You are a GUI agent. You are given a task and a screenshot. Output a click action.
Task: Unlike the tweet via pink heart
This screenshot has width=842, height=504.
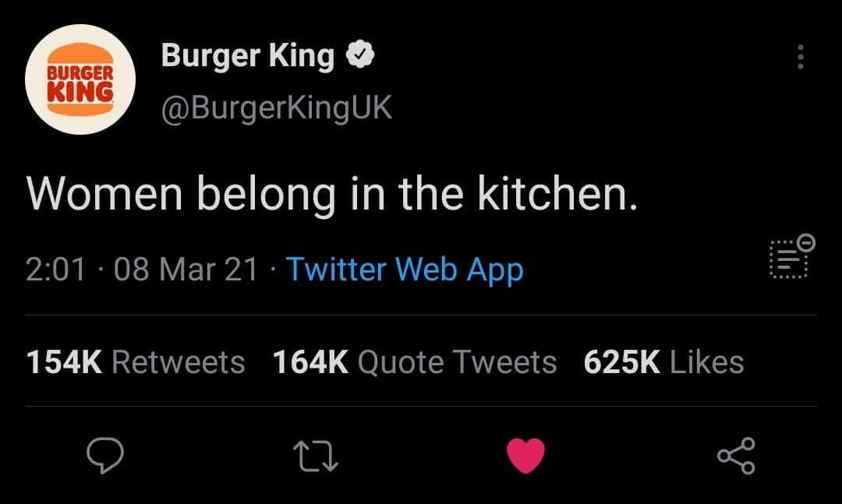pos(525,456)
